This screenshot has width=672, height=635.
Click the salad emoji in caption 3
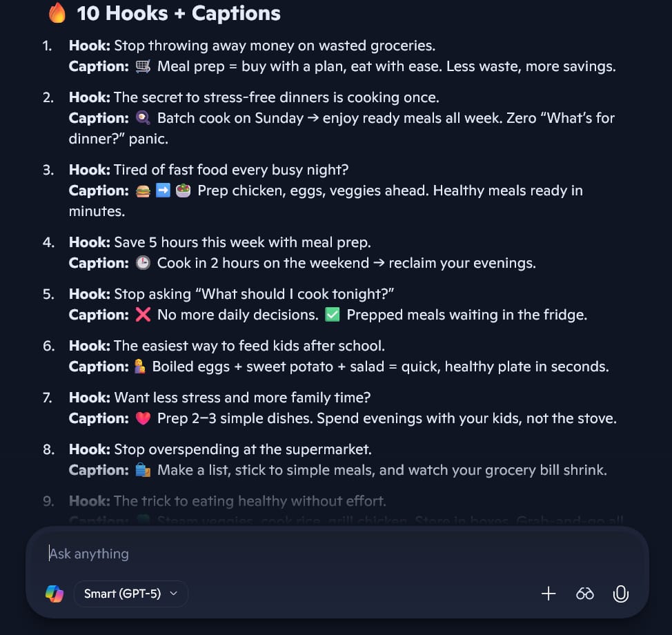pyautogui.click(x=182, y=190)
